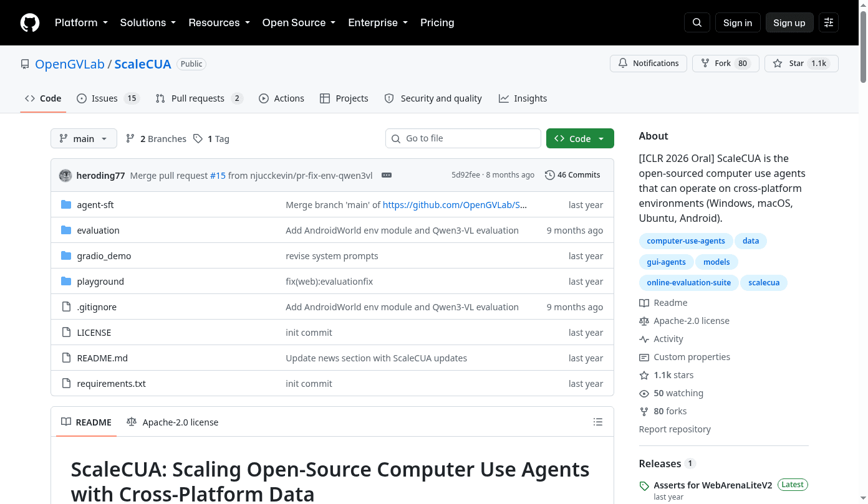This screenshot has height=504, width=868.
Task: Open the search magnifier button
Action: tap(697, 22)
